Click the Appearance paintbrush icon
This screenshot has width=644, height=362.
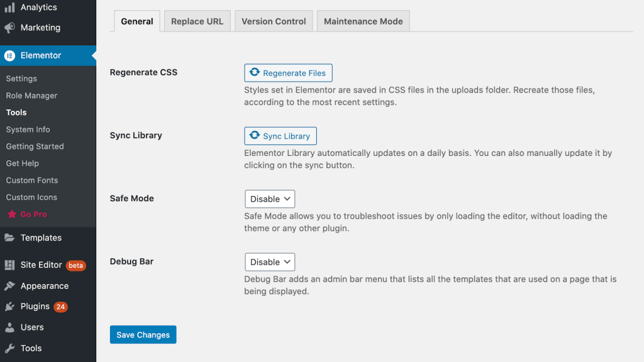pyautogui.click(x=9, y=286)
